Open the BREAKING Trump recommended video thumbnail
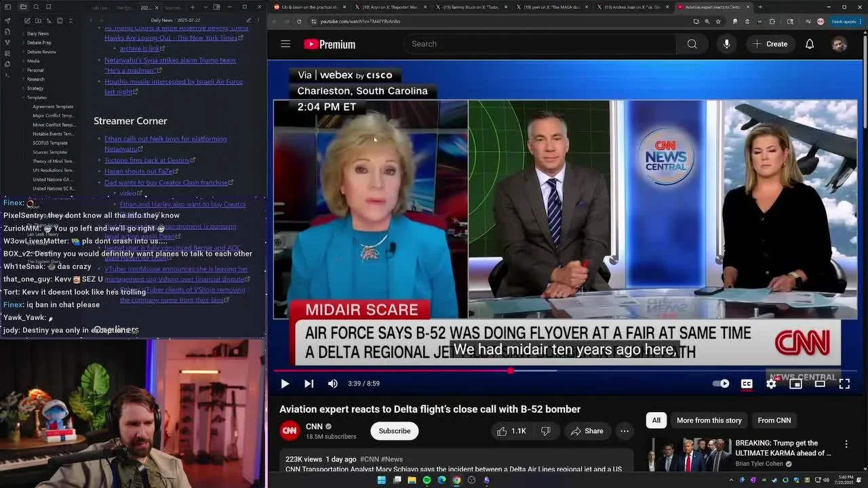 pos(689,454)
